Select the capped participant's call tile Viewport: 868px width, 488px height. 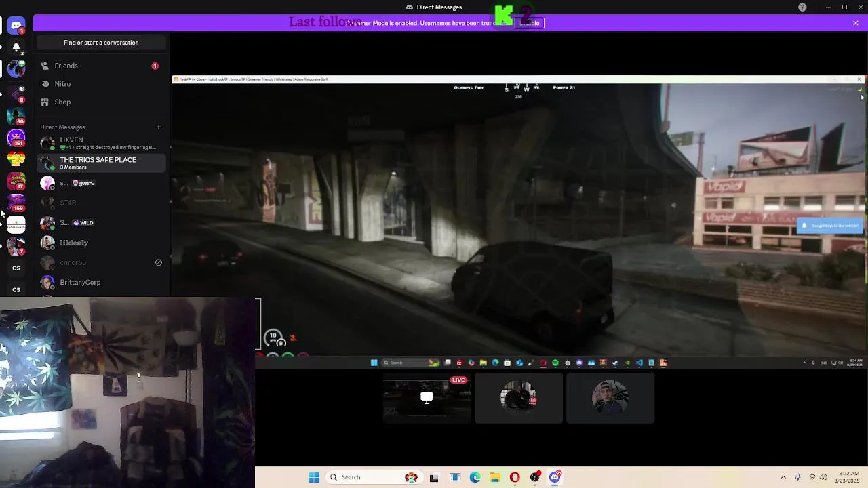[610, 399]
